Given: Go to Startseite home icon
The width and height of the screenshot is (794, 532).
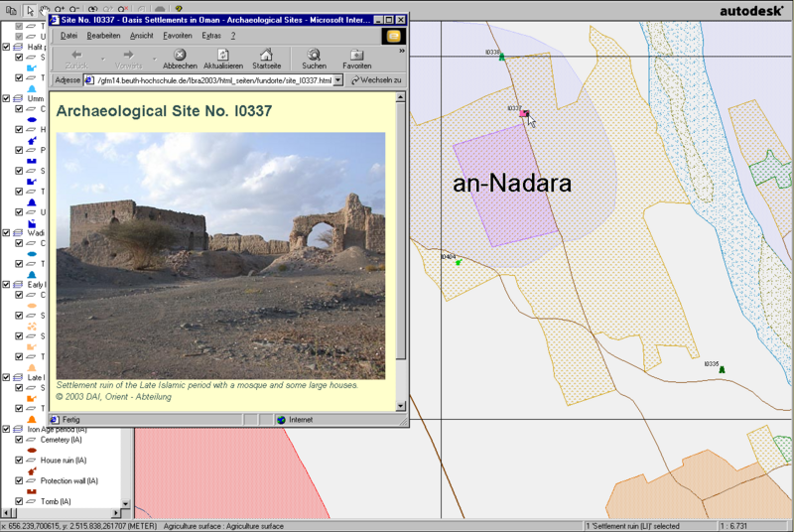Looking at the screenshot, I should (266, 56).
